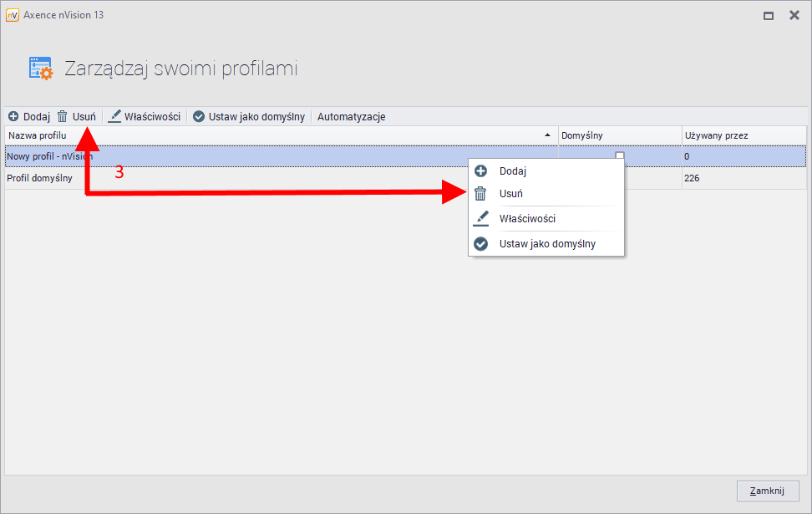
Task: Click the checkmark icon in context menu
Action: coord(480,244)
